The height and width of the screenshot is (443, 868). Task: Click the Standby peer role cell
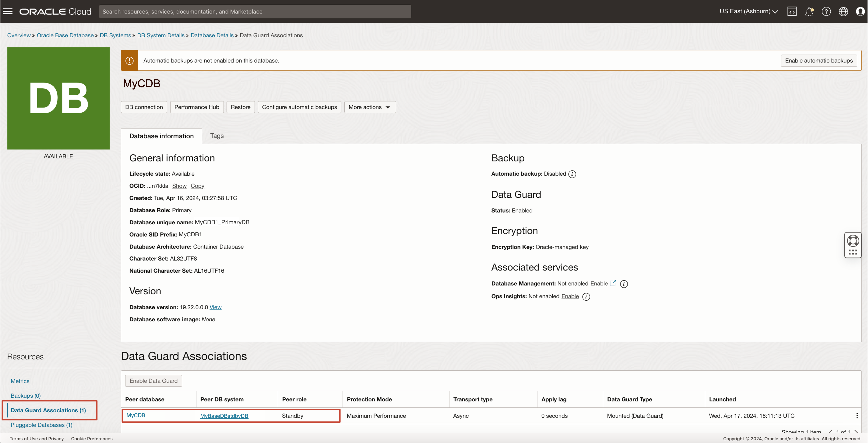click(x=292, y=416)
